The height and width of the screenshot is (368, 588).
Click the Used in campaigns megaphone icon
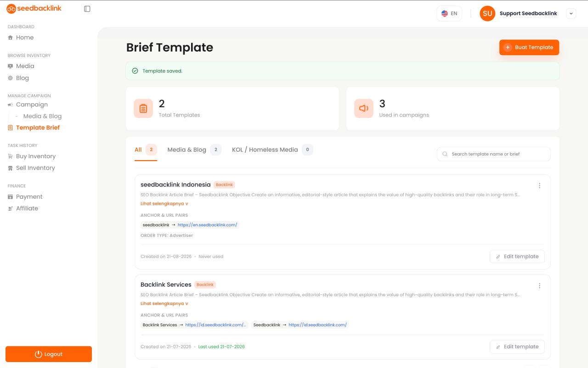tap(364, 109)
